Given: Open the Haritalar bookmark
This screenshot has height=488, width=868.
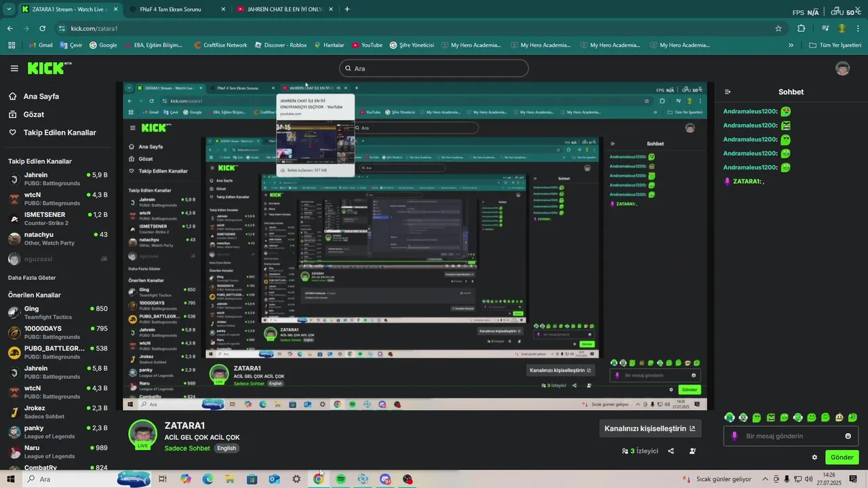Looking at the screenshot, I should pyautogui.click(x=329, y=45).
